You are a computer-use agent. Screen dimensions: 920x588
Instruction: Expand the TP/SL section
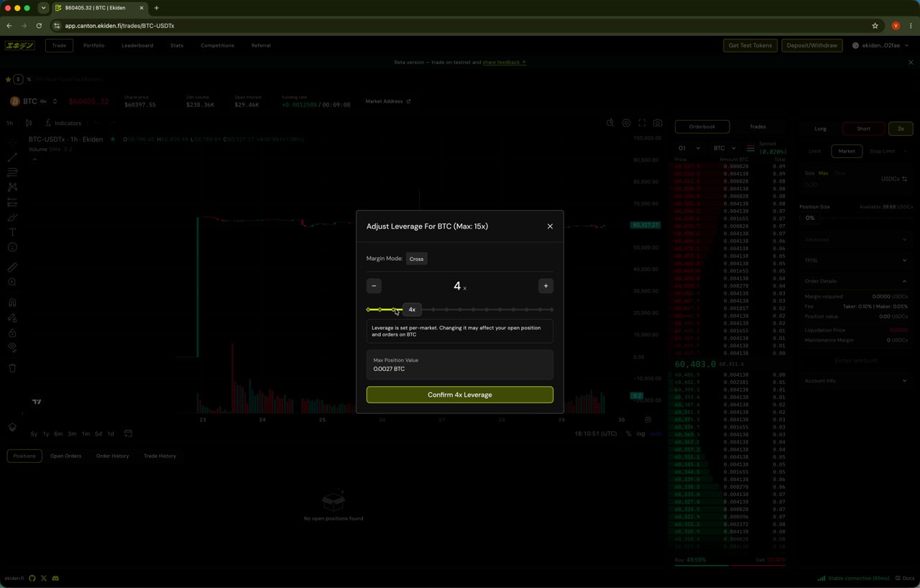[856, 260]
